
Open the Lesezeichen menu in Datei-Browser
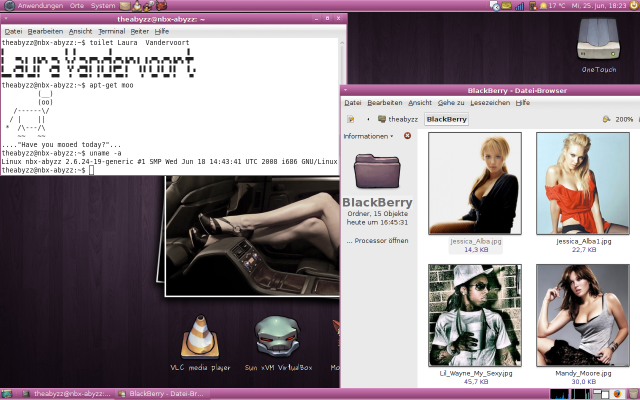[x=490, y=103]
